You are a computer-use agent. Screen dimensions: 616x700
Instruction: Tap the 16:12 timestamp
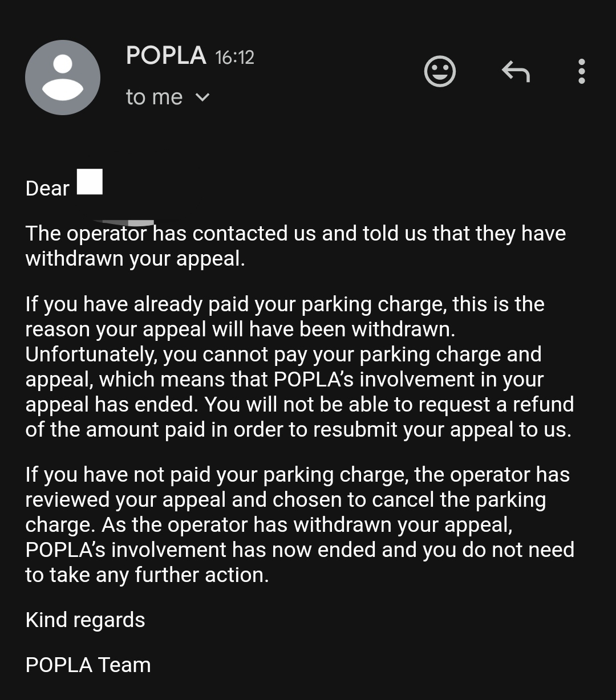234,57
